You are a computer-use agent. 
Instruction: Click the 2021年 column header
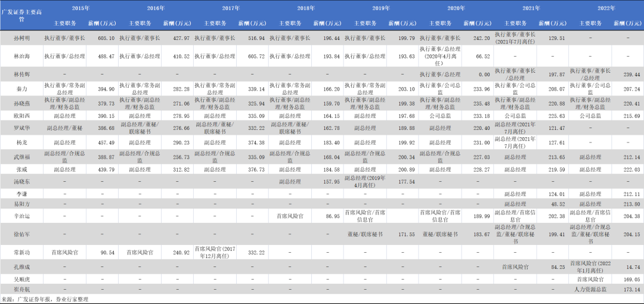(531, 8)
